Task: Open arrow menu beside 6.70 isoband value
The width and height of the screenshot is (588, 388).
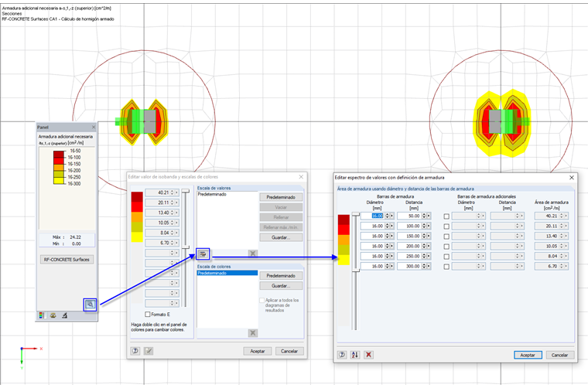Action: pyautogui.click(x=176, y=243)
